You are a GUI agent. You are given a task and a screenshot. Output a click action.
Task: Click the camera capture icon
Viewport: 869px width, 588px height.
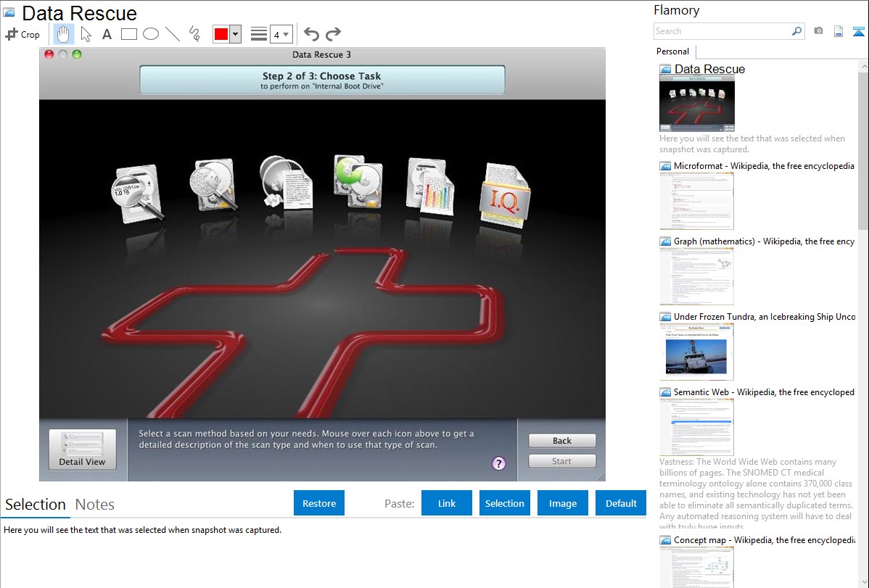818,31
